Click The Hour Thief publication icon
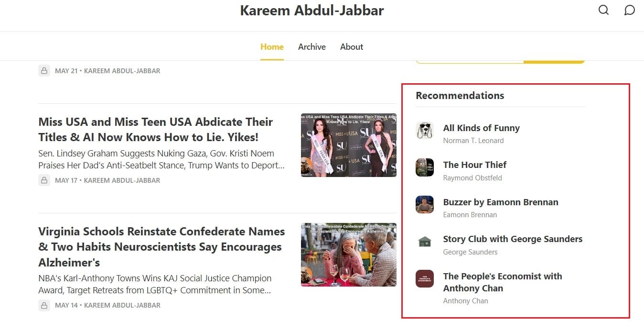Viewport: 644px width, 332px height. [425, 167]
